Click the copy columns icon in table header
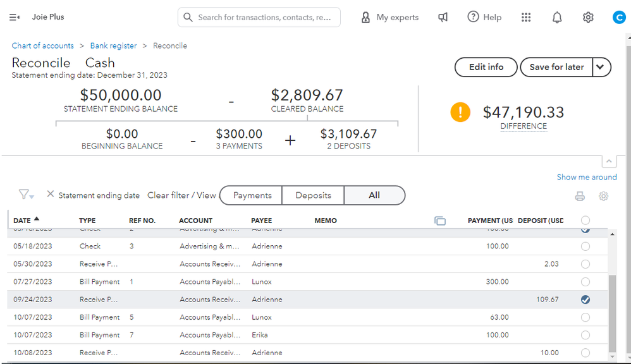Viewport: 631px width, 364px height. click(x=440, y=221)
